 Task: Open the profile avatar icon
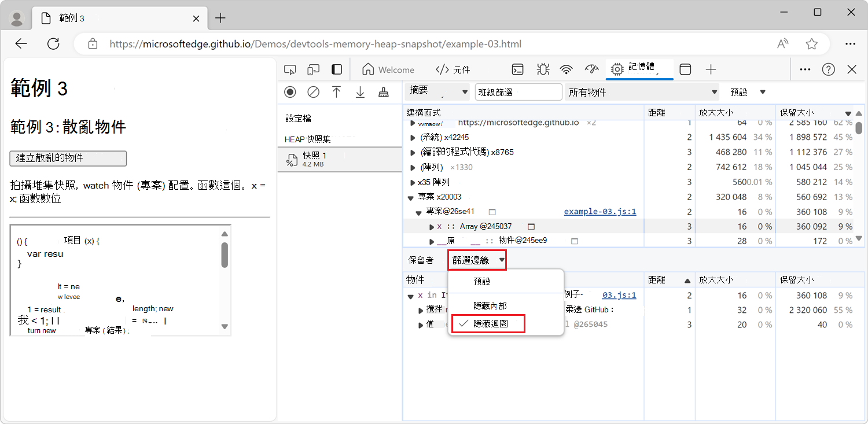17,19
